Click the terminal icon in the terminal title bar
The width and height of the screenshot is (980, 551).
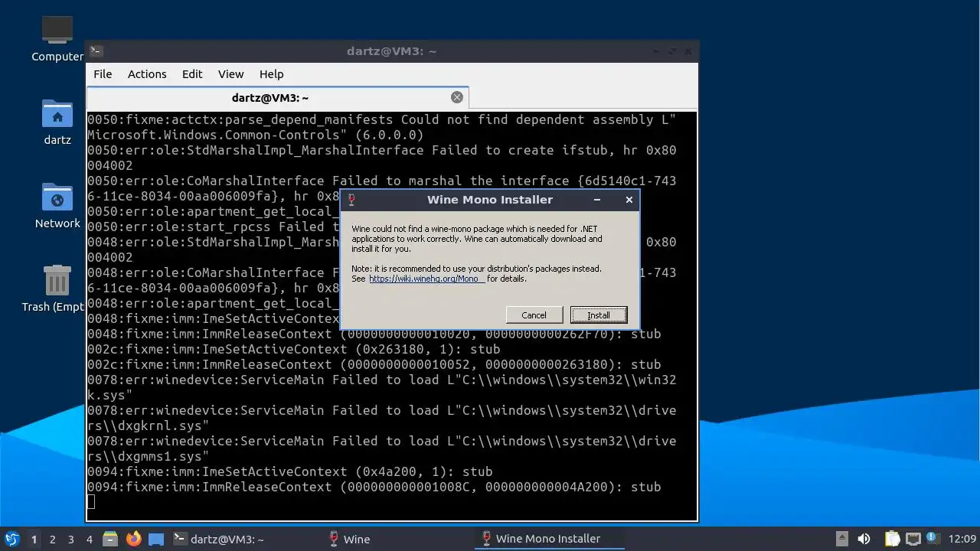point(96,51)
